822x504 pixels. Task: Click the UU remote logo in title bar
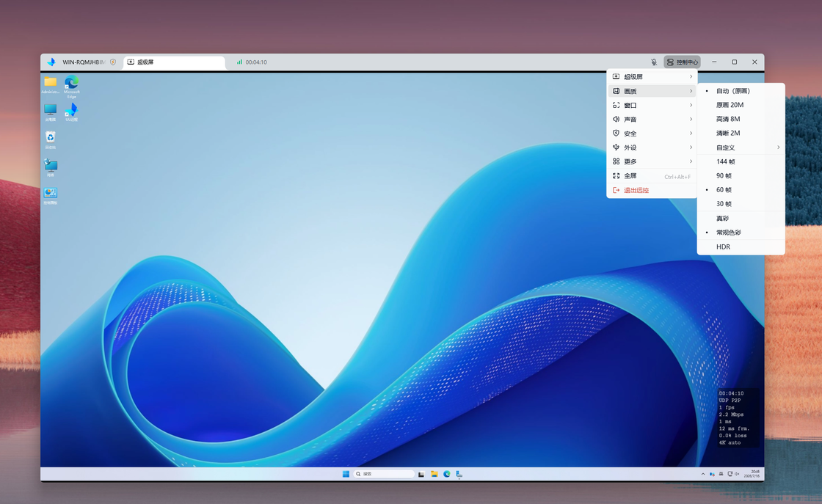click(x=51, y=62)
